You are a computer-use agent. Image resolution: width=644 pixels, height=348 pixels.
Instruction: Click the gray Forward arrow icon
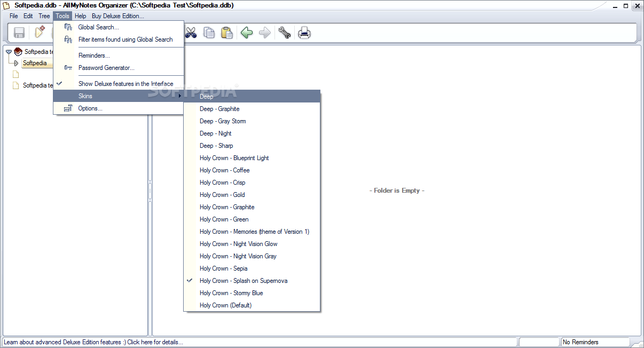(264, 33)
